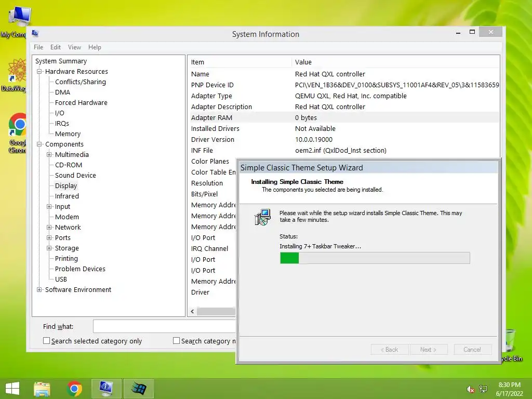The image size is (532, 399).
Task: Collapse the Components tree node
Action: pos(39,144)
